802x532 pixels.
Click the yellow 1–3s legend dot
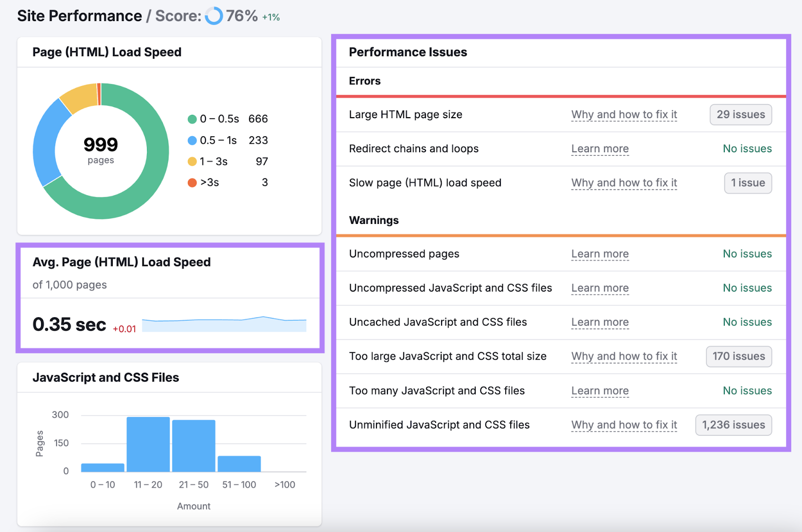coord(192,161)
